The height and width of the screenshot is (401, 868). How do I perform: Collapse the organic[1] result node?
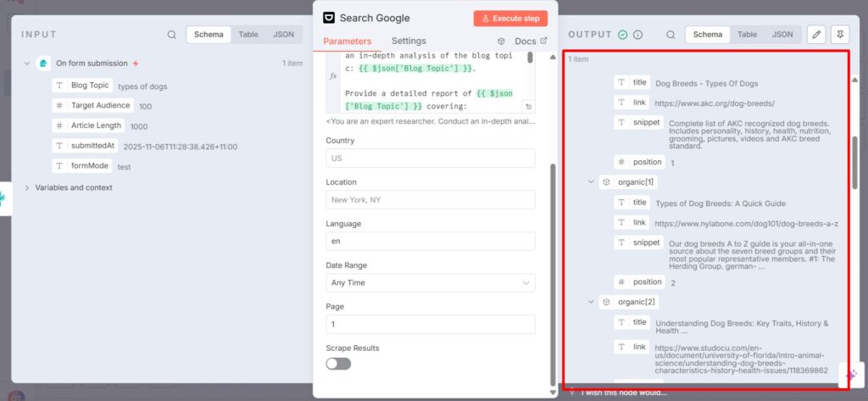point(591,182)
